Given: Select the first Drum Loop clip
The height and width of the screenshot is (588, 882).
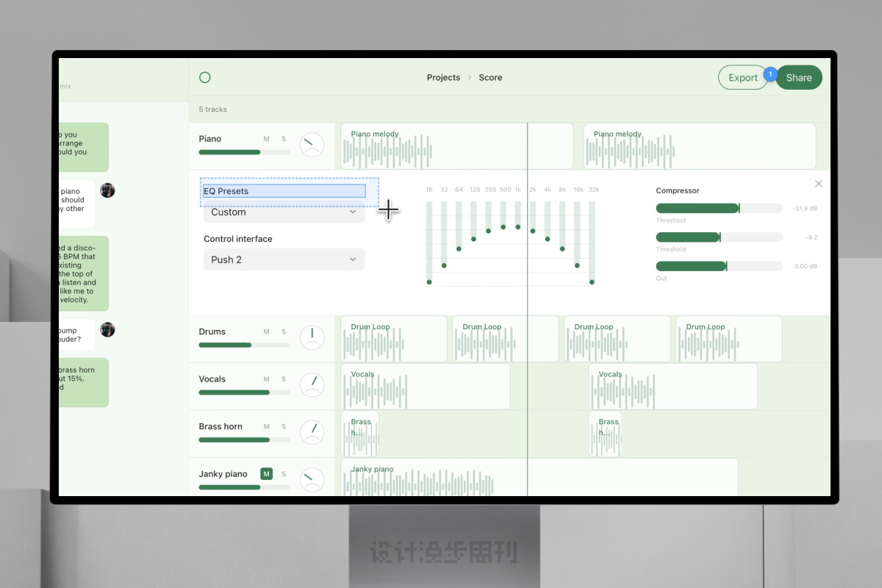Looking at the screenshot, I should coord(394,339).
